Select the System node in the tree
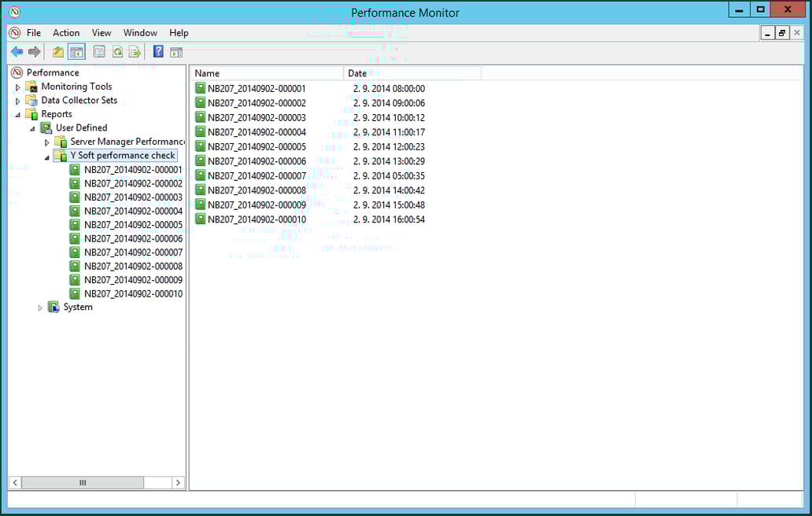This screenshot has width=812, height=516. coord(77,307)
